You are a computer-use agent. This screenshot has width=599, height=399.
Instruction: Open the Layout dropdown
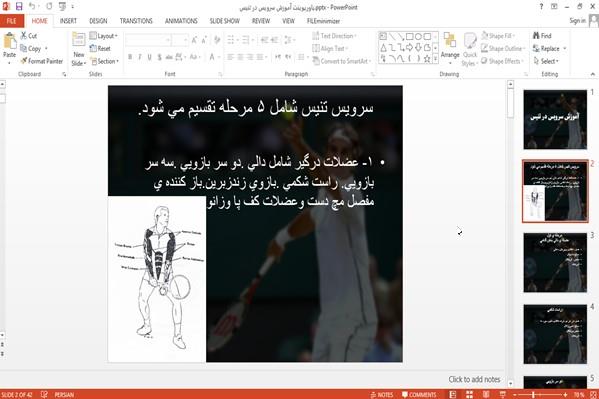(104, 36)
